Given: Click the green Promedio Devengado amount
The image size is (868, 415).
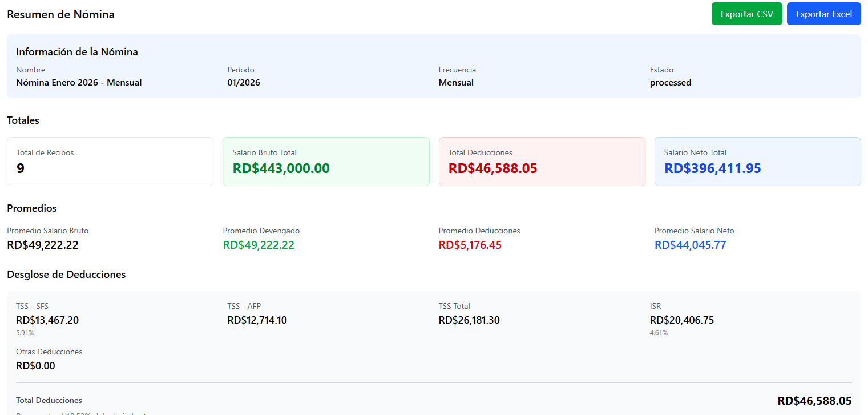Looking at the screenshot, I should (259, 245).
